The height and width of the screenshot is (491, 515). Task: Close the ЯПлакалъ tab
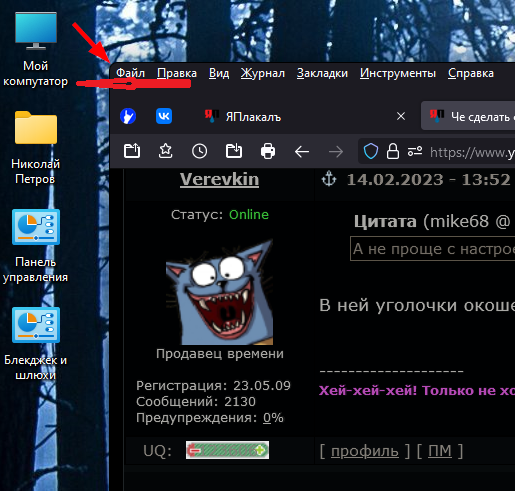click(x=401, y=116)
